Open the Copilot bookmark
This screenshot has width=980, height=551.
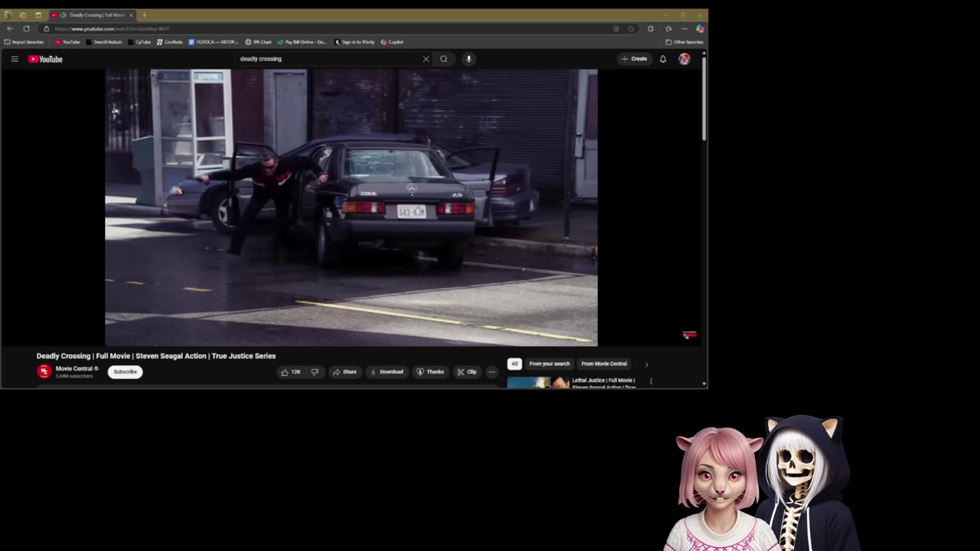(392, 42)
